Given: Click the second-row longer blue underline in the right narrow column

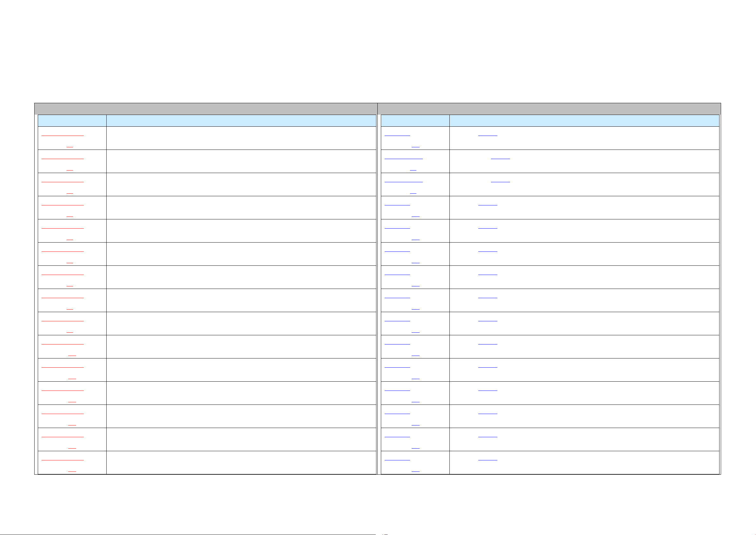Looking at the screenshot, I should pos(403,159).
